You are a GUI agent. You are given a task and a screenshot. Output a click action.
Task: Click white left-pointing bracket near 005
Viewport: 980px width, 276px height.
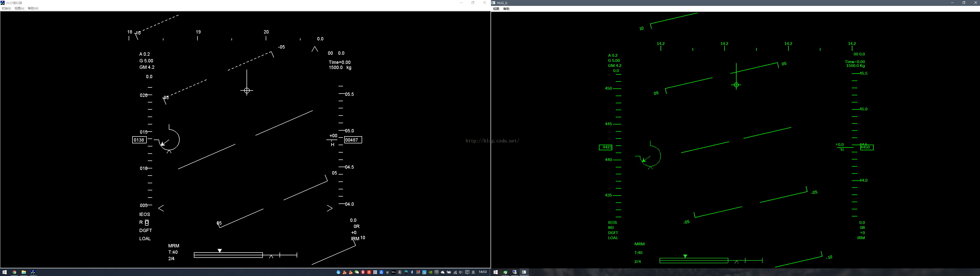pos(161,208)
